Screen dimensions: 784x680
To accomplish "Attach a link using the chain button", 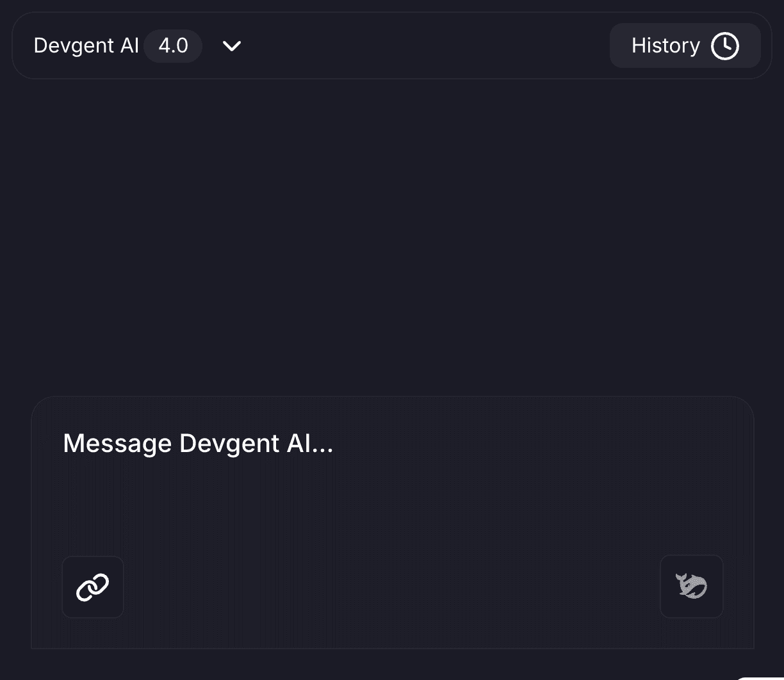I will point(93,587).
